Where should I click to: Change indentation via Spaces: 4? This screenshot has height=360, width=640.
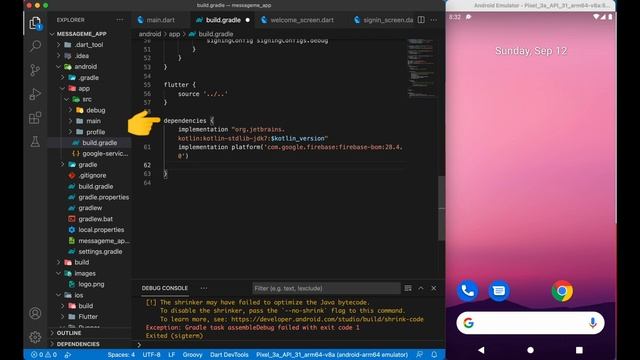[121, 355]
